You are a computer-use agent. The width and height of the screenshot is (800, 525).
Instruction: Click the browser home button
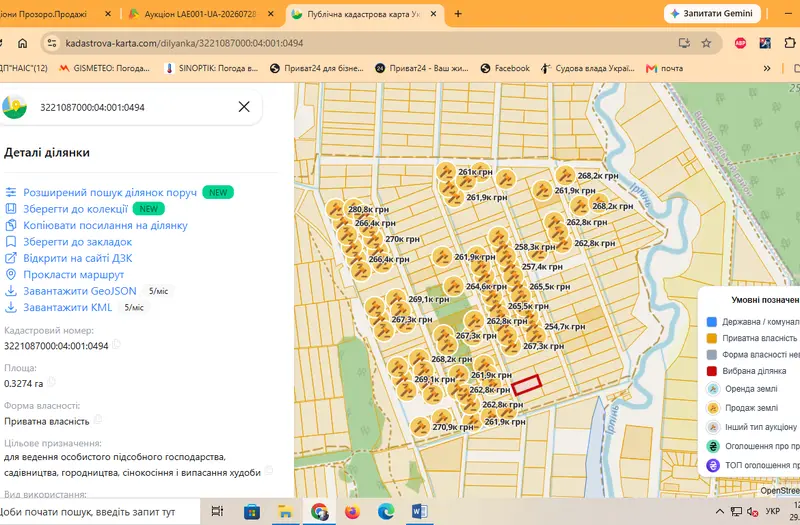22,43
